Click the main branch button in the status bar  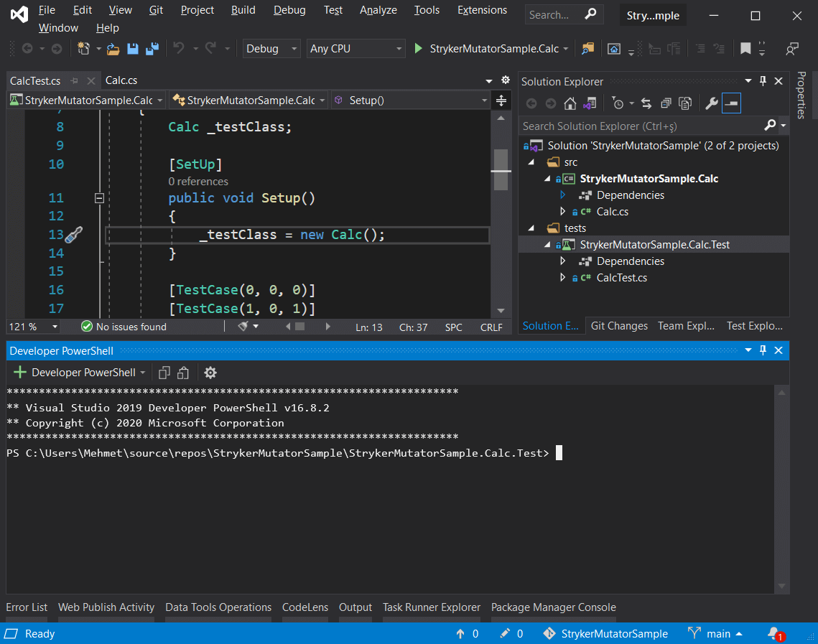pos(715,633)
